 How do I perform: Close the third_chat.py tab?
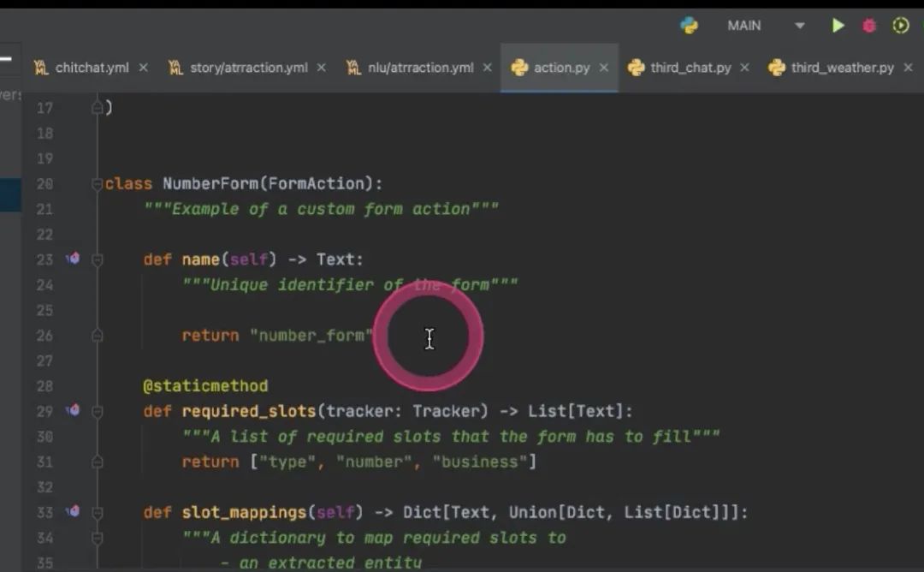click(745, 68)
